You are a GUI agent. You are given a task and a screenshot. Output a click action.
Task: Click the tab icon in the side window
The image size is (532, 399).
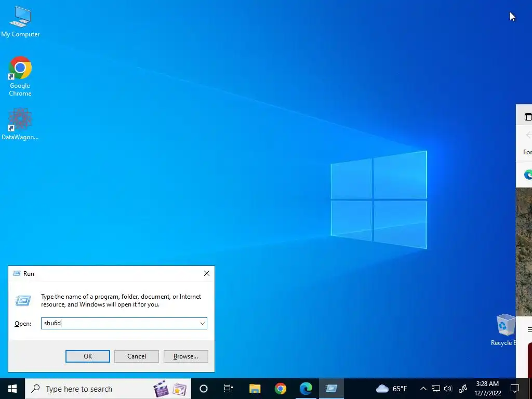pos(528,117)
